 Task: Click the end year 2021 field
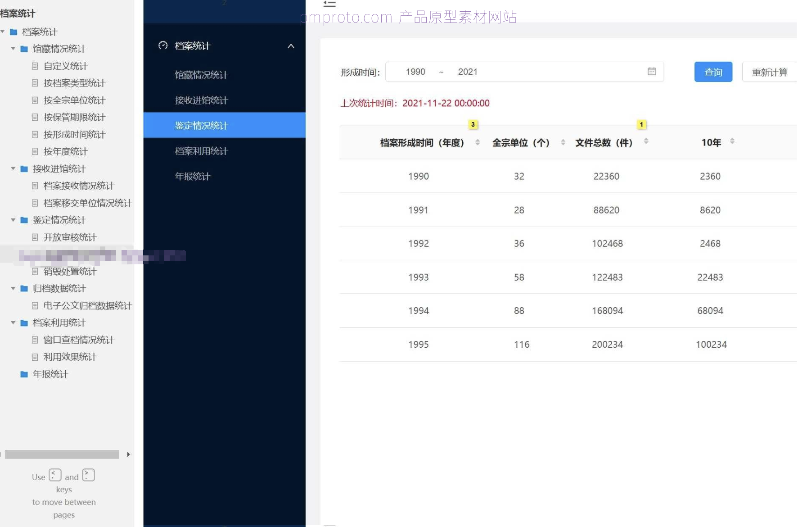click(x=468, y=72)
